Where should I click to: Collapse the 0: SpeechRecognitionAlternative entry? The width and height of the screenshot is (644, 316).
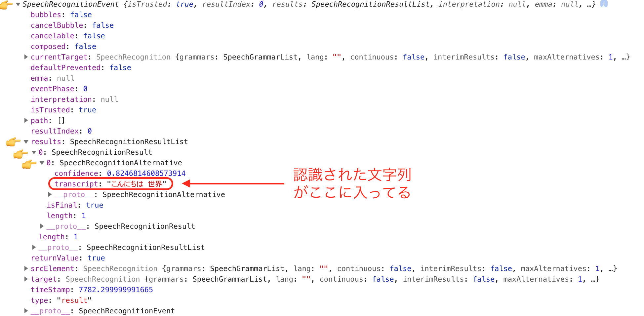42,163
